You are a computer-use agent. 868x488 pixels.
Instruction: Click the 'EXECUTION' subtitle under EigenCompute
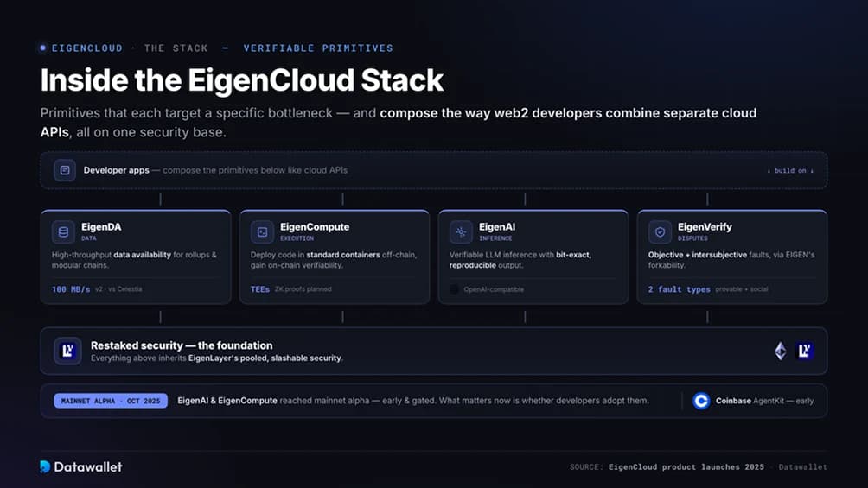[x=297, y=238]
